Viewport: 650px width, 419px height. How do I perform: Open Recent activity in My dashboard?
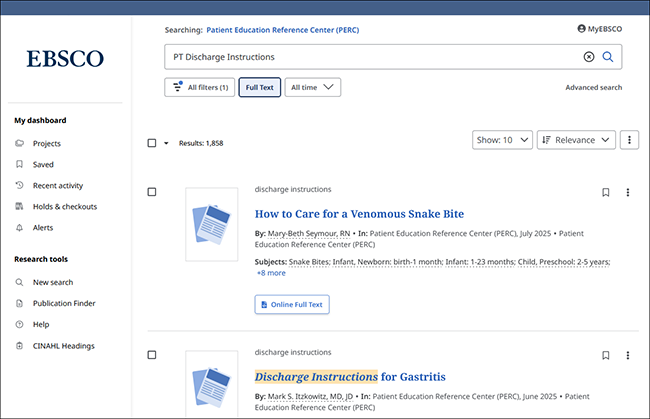(x=58, y=186)
